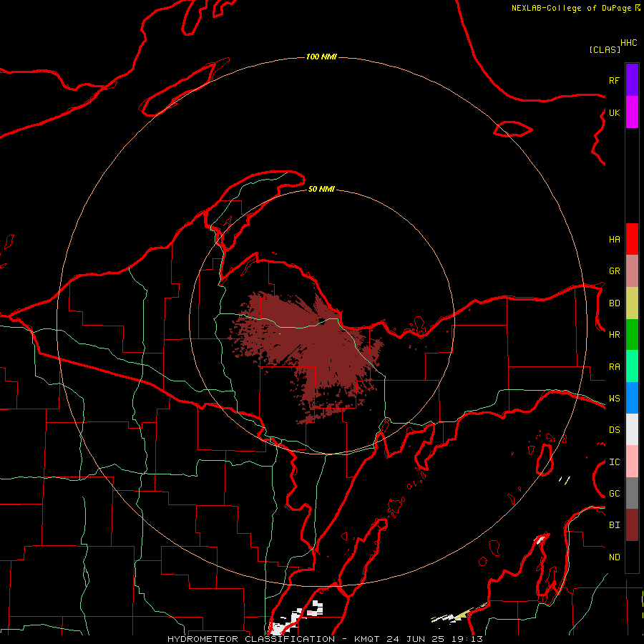Click the RF purple legend swatch
Viewport: 644px width, 644px height.
(632, 80)
